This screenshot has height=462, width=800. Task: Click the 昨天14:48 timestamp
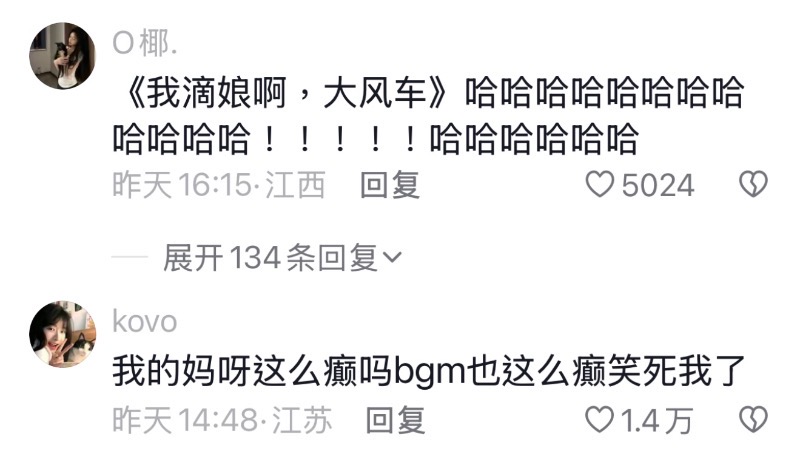pyautogui.click(x=185, y=420)
